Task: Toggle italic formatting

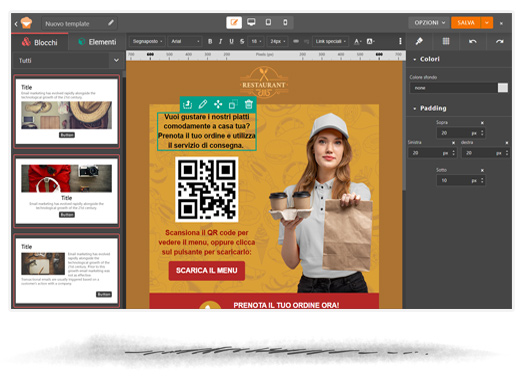Action: pyautogui.click(x=220, y=41)
